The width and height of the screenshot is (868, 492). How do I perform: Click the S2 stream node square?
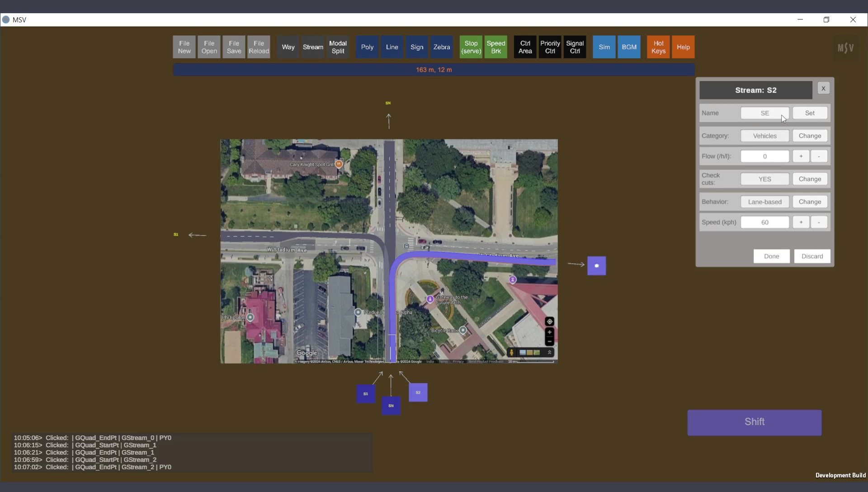coord(418,393)
